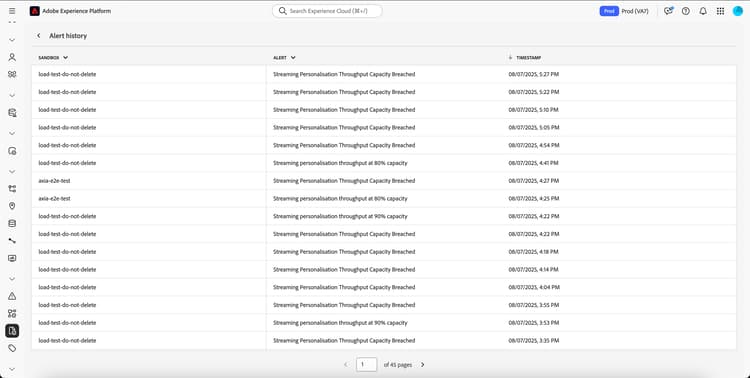Click the page number input box
750x378 pixels.
pyautogui.click(x=366, y=365)
